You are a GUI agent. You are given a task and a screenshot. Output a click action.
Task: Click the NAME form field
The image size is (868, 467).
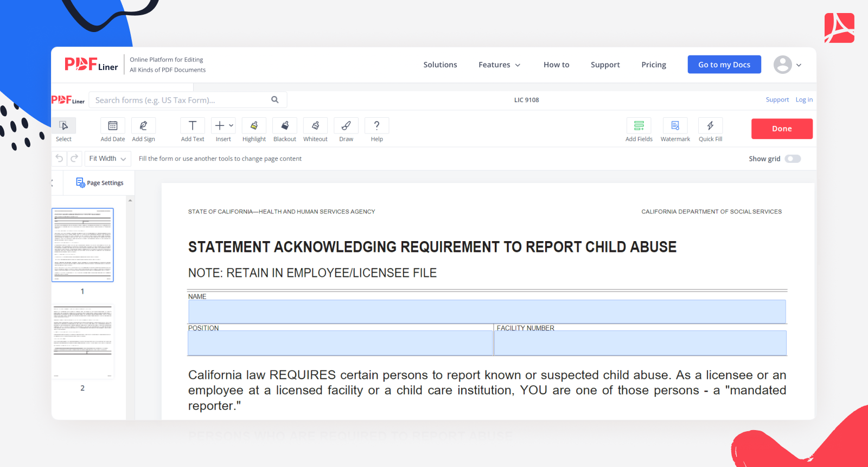[x=487, y=312]
